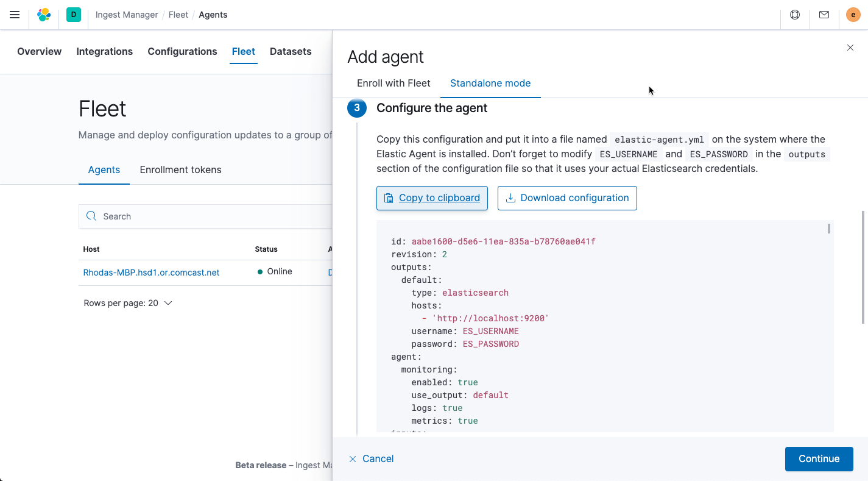This screenshot has width=868, height=481.
Task: Open the Rhodas-MBP host details link
Action: coord(151,272)
